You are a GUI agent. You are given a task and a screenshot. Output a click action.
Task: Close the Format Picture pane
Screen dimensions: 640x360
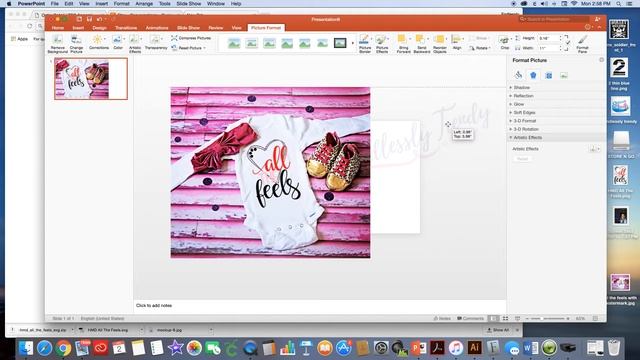[601, 60]
